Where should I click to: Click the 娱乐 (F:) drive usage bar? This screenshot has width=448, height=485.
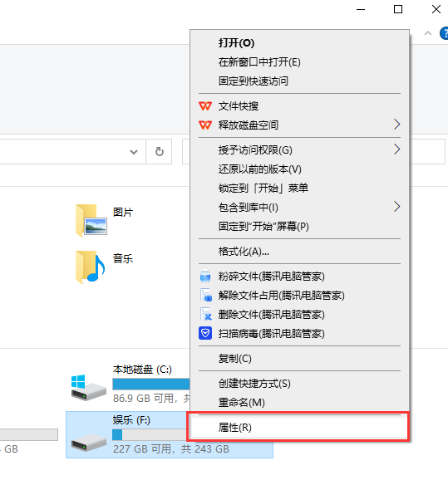[x=151, y=434]
